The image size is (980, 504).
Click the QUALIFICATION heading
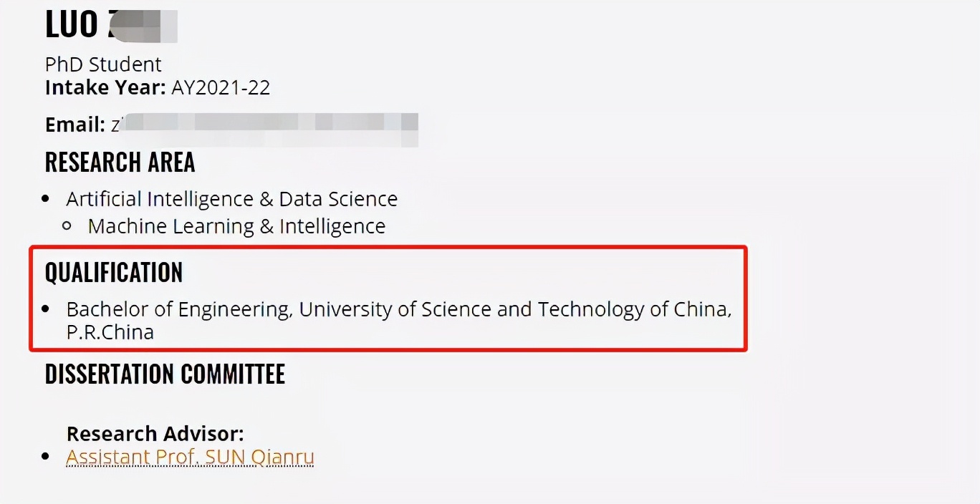coord(114,273)
